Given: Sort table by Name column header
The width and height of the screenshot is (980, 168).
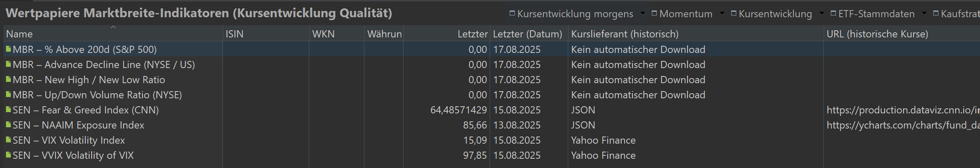Looking at the screenshot, I should click(x=19, y=34).
